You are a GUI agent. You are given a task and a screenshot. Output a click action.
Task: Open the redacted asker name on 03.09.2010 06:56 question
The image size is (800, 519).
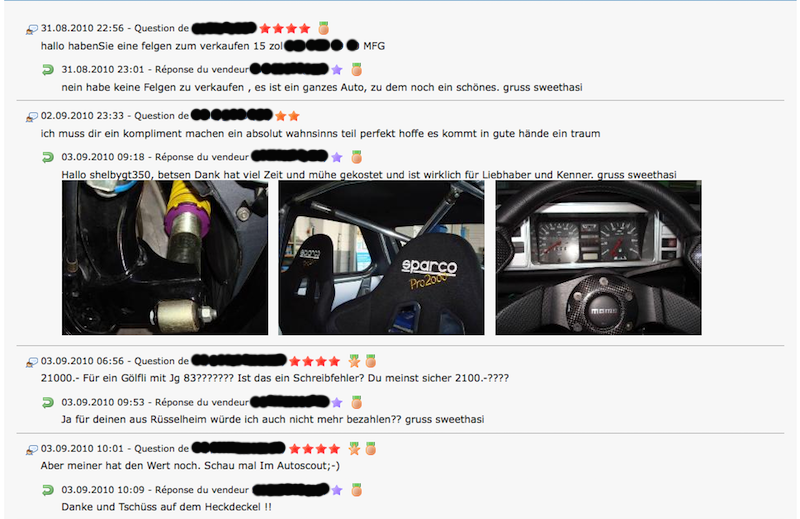[239, 360]
